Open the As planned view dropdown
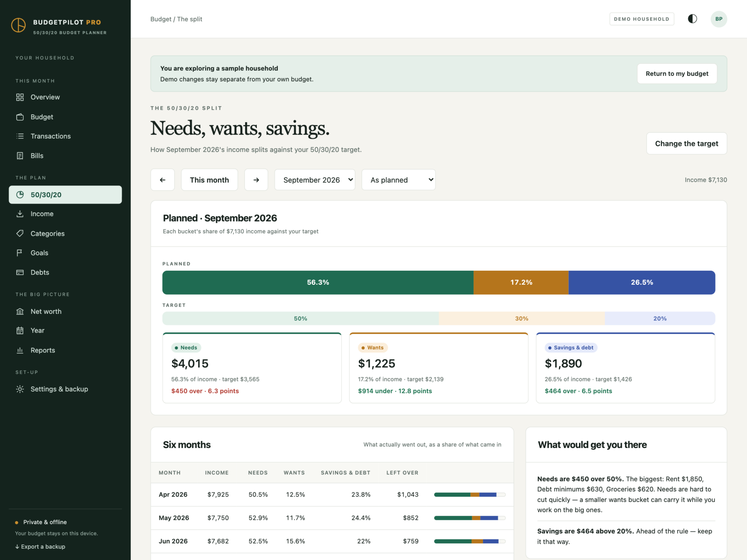Screen dimensions: 747x560 398,180
